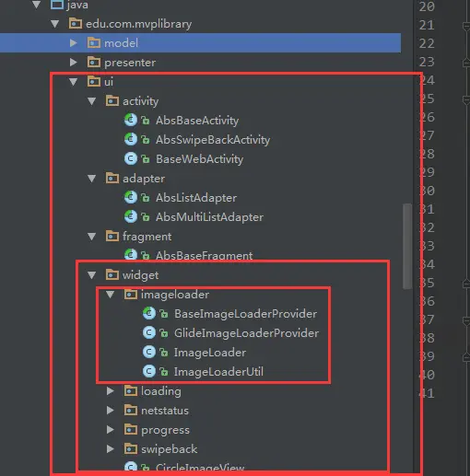
Task: Expand the netstatus folder
Action: [x=110, y=411]
